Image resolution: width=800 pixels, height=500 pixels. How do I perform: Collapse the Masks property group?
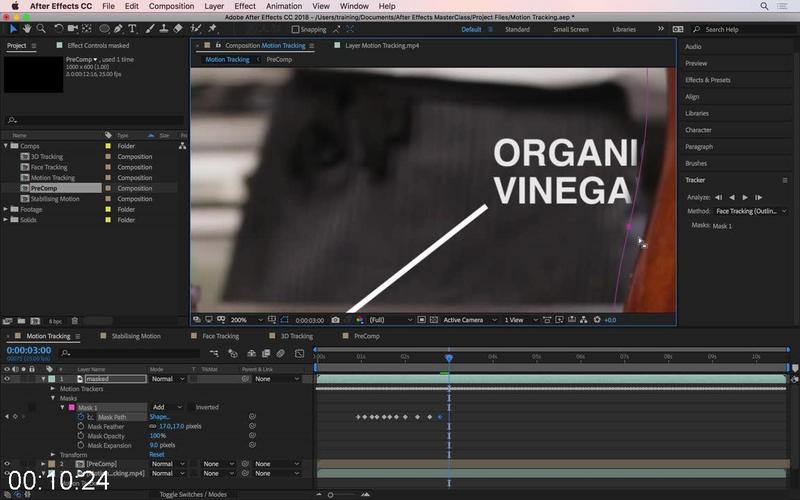coord(53,398)
